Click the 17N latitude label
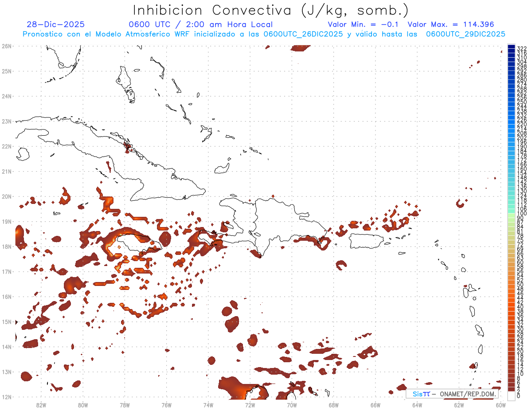This screenshot has height=411, width=532. [x=7, y=271]
